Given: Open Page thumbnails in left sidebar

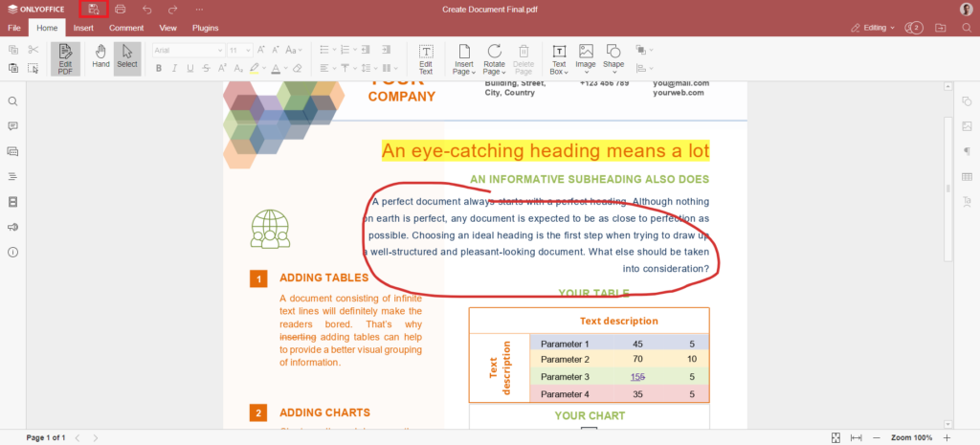Looking at the screenshot, I should 12,202.
